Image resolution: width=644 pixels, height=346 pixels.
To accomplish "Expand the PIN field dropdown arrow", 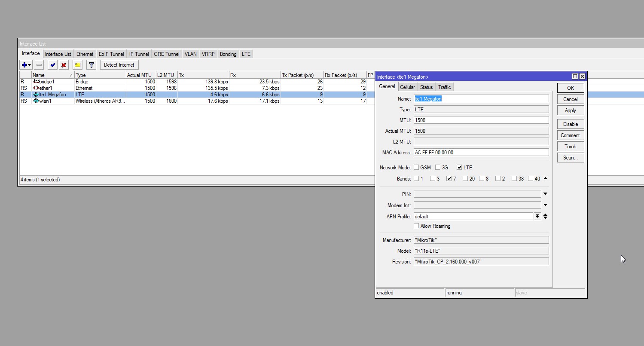I will click(x=545, y=194).
